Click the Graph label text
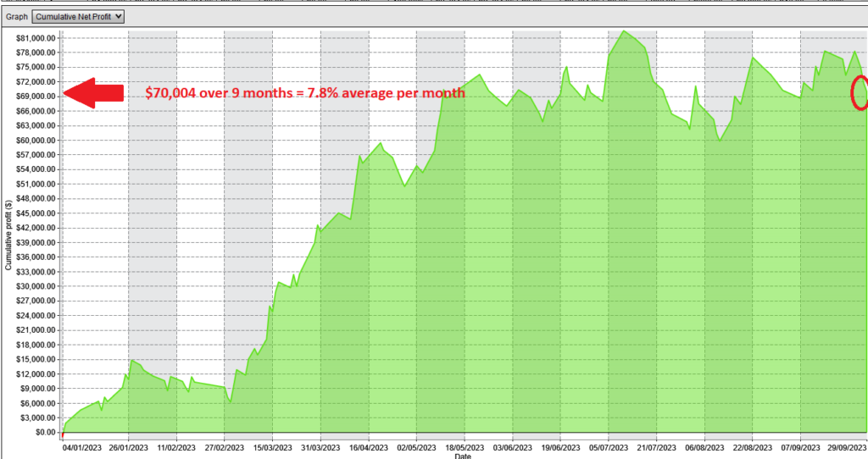Viewport: 868px width, 459px height. click(x=17, y=15)
